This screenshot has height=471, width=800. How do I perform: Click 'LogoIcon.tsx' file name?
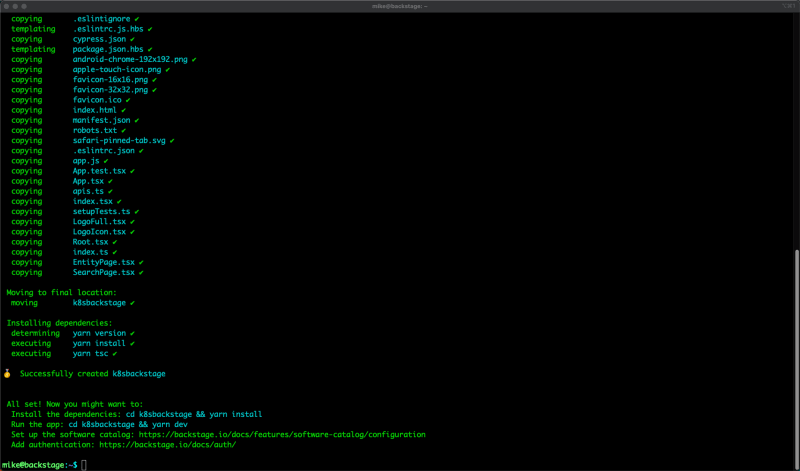pyautogui.click(x=99, y=232)
